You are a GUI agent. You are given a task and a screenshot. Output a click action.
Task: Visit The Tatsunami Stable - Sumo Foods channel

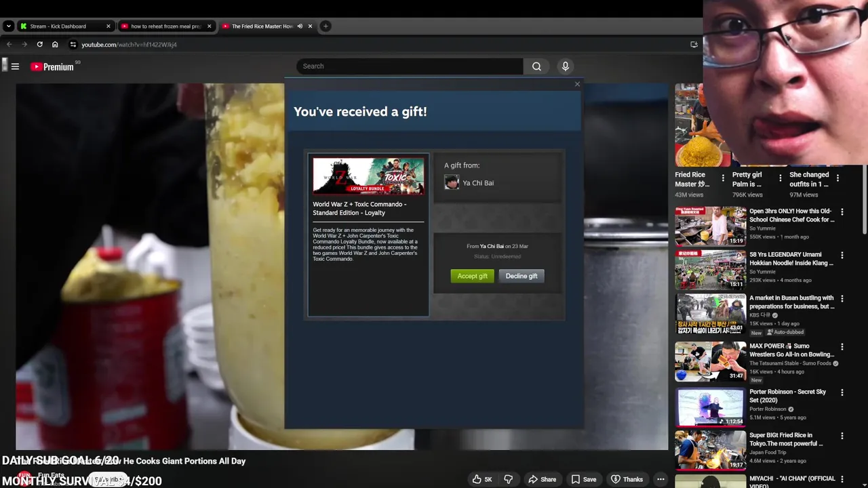790,363
